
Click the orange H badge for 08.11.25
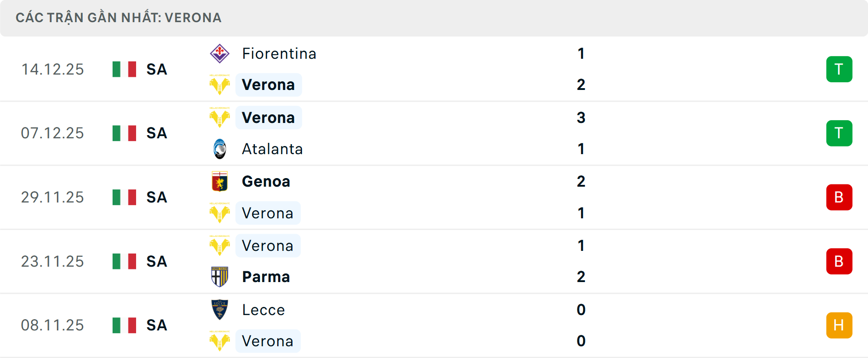(x=839, y=325)
